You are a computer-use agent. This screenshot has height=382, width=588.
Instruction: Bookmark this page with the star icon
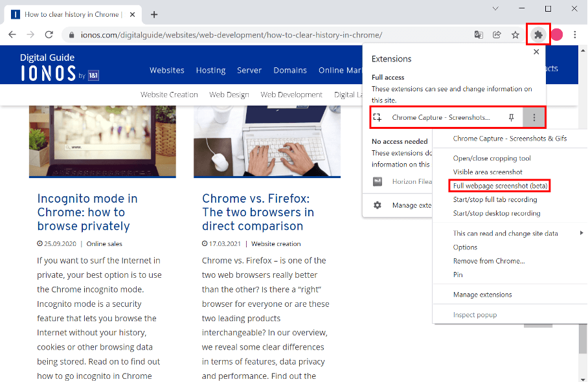[x=515, y=35]
